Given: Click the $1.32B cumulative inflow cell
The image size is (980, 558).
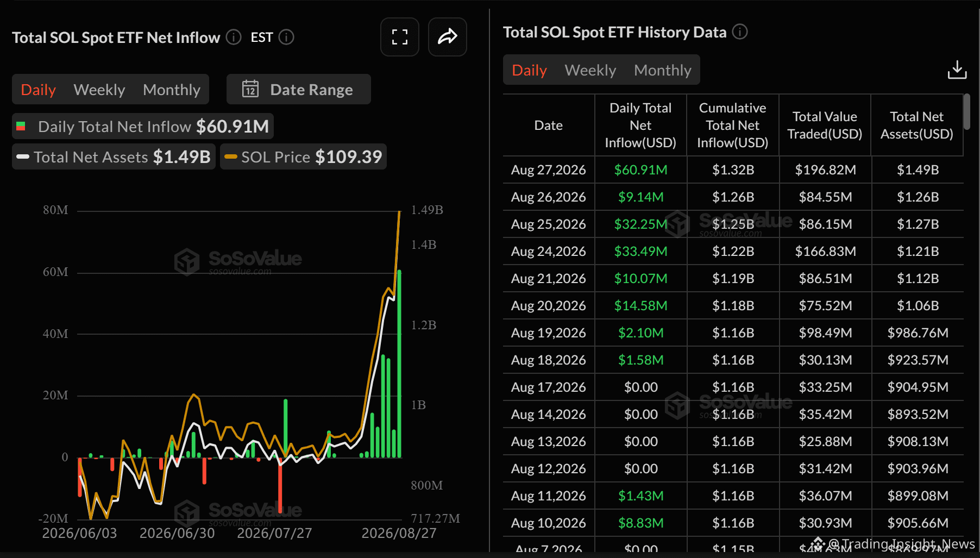Looking at the screenshot, I should [x=733, y=170].
